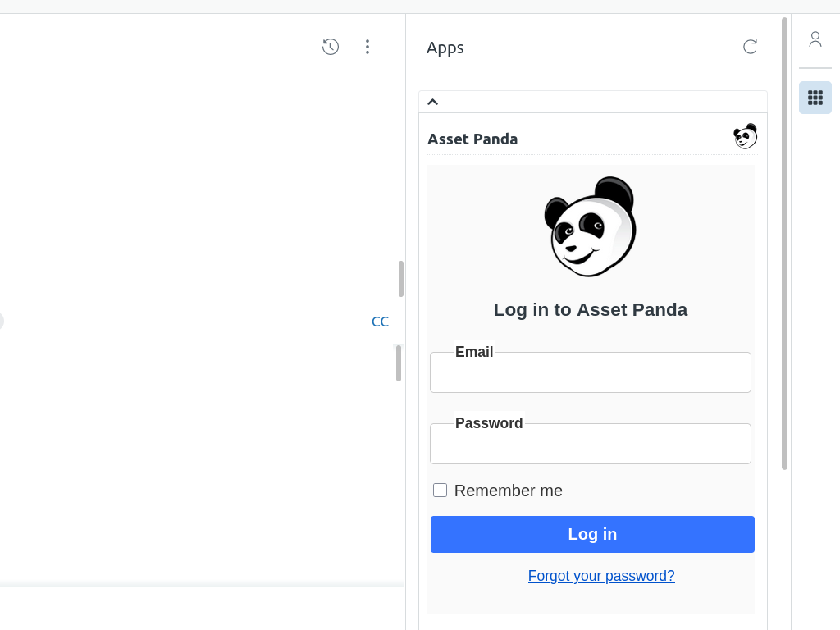Open the ticket history clock icon

click(x=331, y=47)
